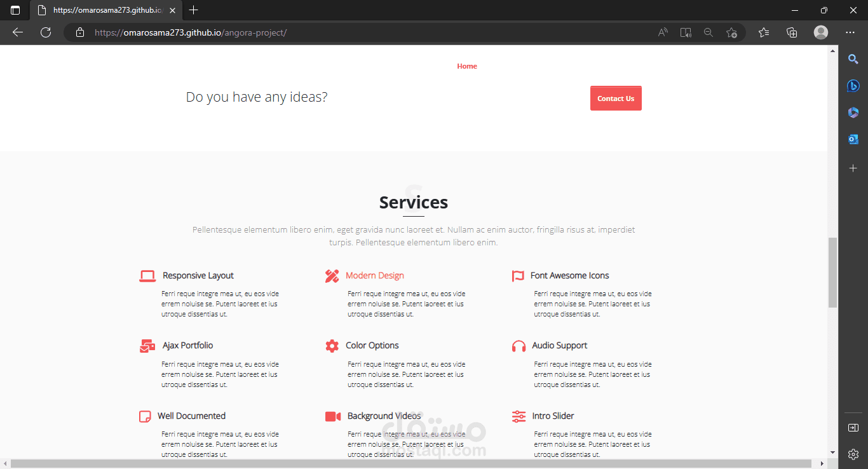Toggle the sidebar hide button
868x469 pixels.
853,428
